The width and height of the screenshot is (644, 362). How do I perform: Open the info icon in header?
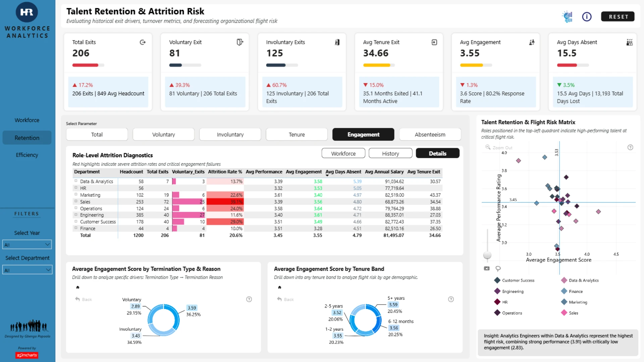[x=587, y=17]
